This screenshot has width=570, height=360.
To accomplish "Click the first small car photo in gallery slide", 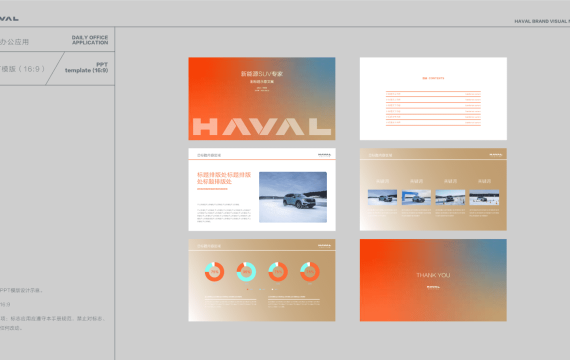I will (382, 197).
